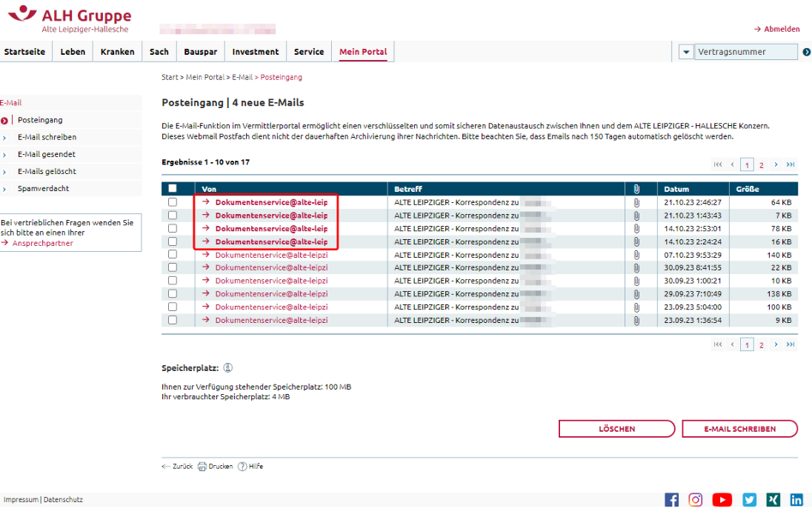
Task: Go to next page using the arrow above the table
Action: coord(776,164)
